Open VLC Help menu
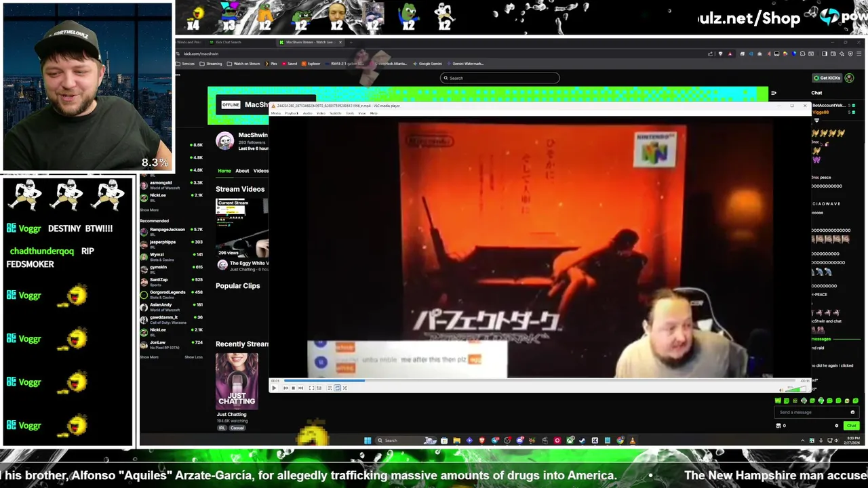The height and width of the screenshot is (488, 868). (x=374, y=113)
